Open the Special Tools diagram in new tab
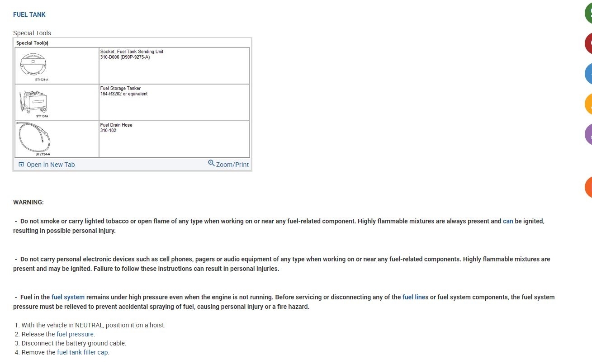592x364 pixels. [51, 165]
